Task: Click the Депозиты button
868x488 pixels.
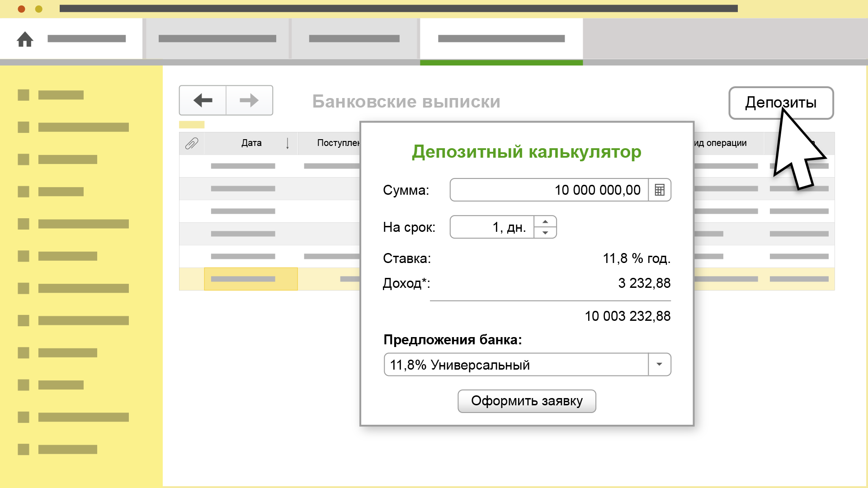Action: pyautogui.click(x=781, y=103)
